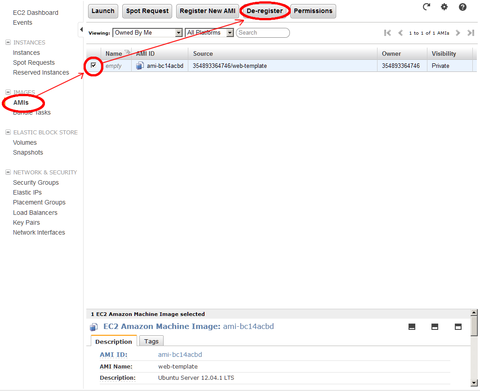Open the help question mark icon
Screen dimensions: 480x391
pos(463,7)
